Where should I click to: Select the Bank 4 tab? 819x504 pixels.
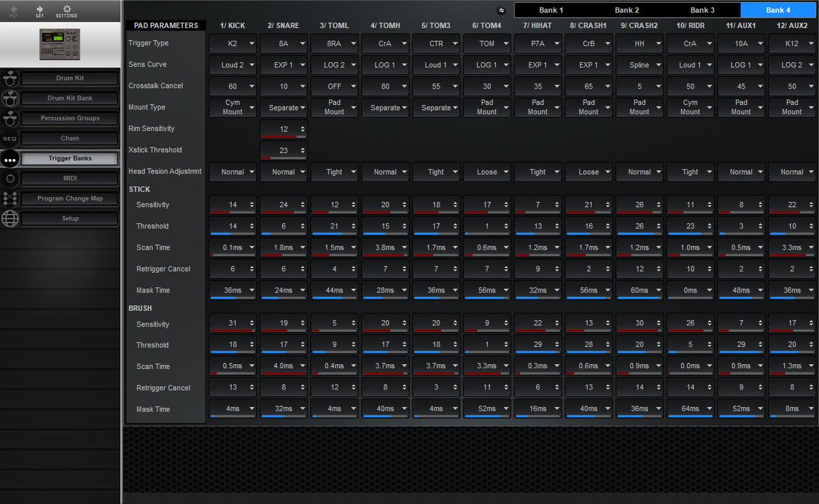(x=778, y=10)
